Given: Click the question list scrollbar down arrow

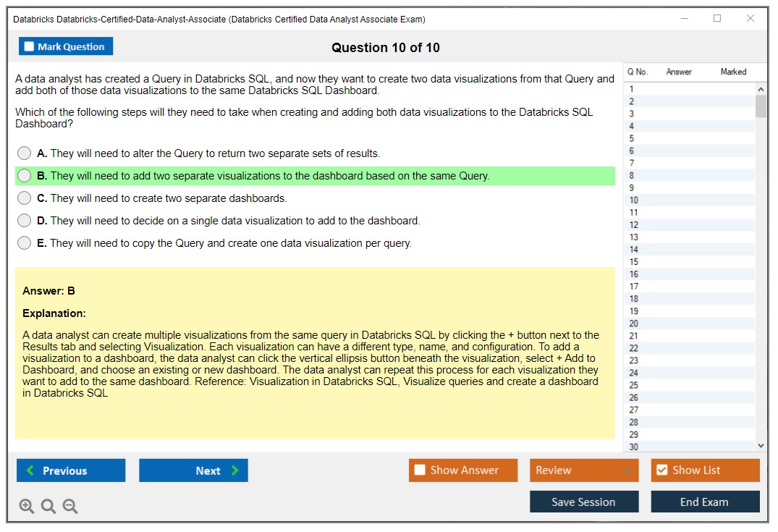Looking at the screenshot, I should coord(761,445).
